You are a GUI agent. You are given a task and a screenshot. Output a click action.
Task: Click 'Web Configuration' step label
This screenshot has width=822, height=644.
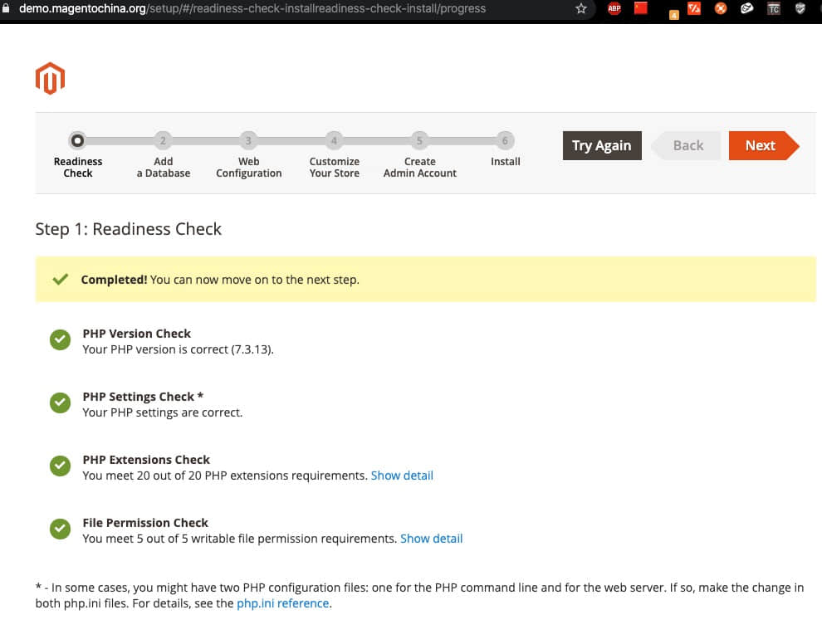[248, 167]
